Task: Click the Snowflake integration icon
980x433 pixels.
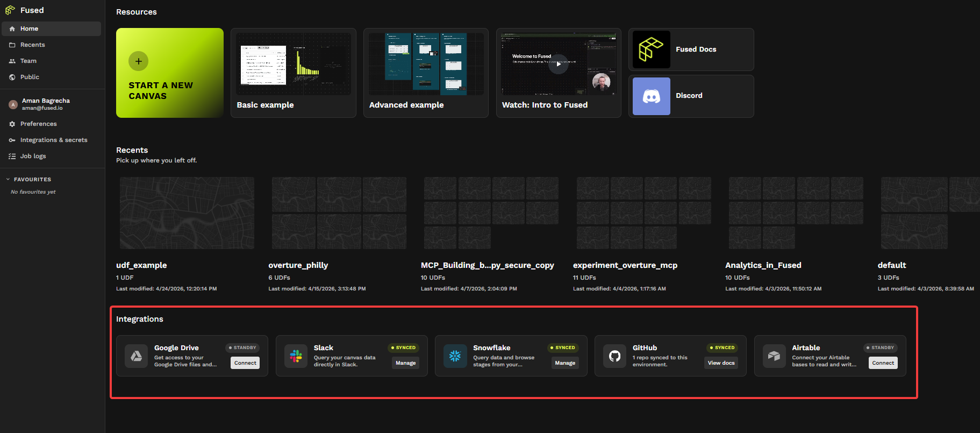Action: [455, 356]
